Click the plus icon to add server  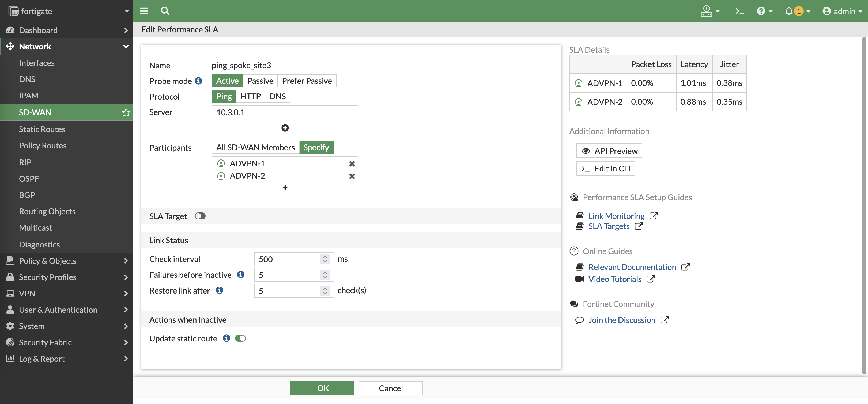point(285,128)
